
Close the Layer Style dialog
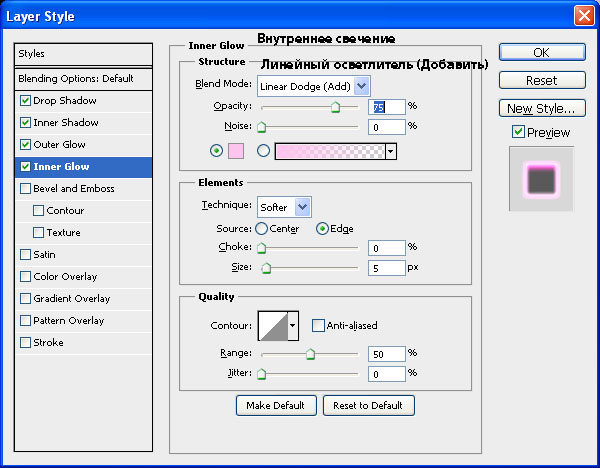click(x=584, y=16)
